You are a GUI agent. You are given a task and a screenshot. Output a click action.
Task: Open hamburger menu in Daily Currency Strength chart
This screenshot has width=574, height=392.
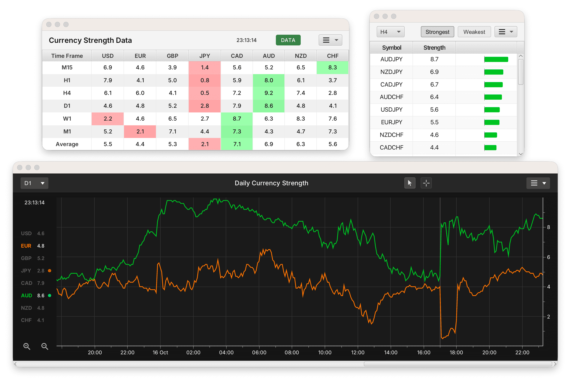[538, 183]
